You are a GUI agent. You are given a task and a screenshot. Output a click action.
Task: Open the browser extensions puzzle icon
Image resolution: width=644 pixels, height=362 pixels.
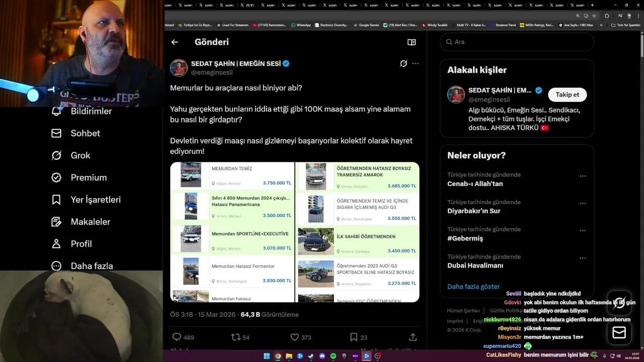pos(607,16)
